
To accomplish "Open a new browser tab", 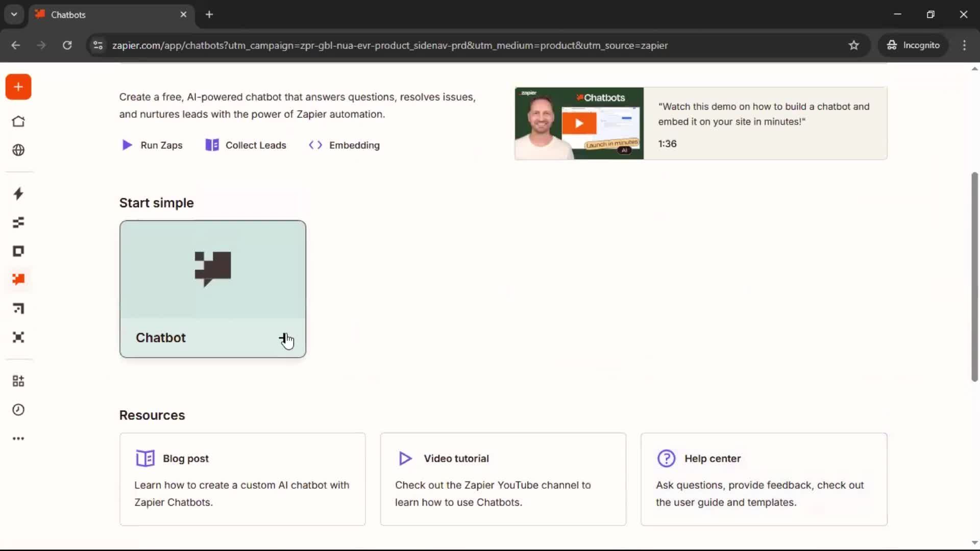I will pyautogui.click(x=209, y=14).
